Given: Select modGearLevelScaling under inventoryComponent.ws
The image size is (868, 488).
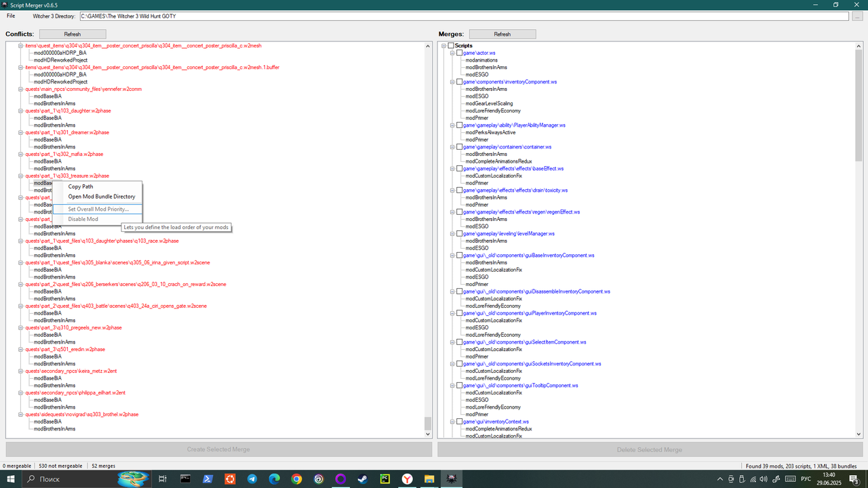Looking at the screenshot, I should [489, 104].
